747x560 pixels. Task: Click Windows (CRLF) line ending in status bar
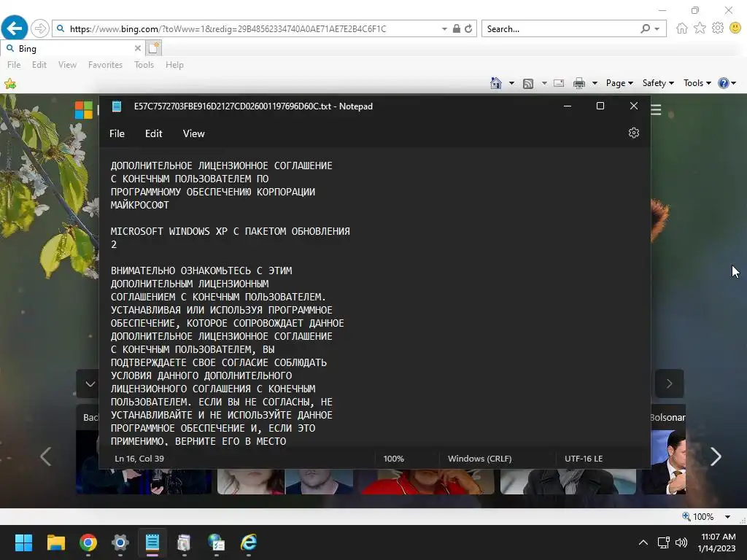[480, 459]
